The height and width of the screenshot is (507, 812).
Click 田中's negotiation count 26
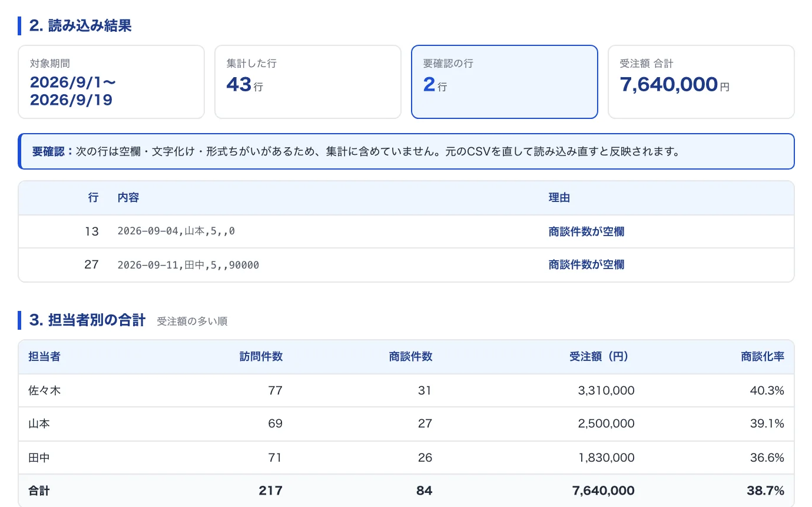425,458
